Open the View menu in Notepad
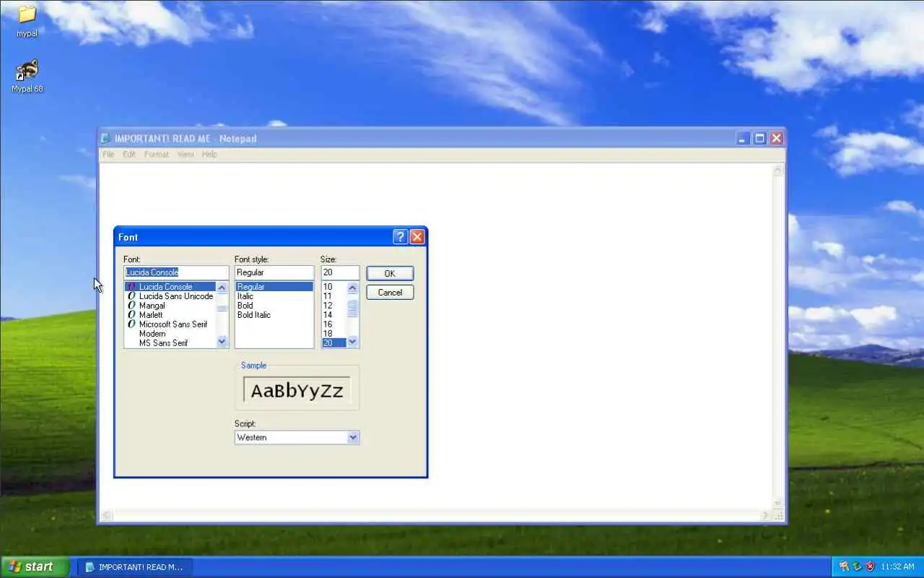The image size is (924, 578). (x=186, y=155)
